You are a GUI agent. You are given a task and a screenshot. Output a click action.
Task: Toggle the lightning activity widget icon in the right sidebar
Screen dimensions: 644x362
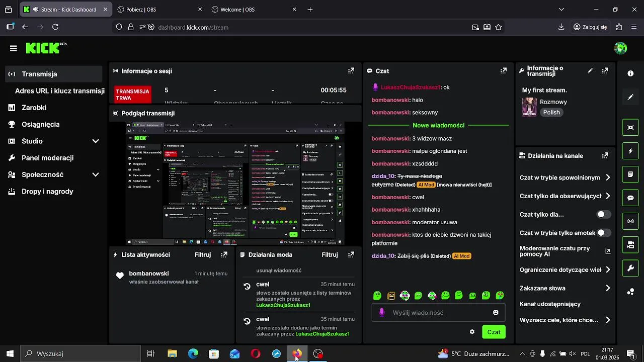[630, 151]
